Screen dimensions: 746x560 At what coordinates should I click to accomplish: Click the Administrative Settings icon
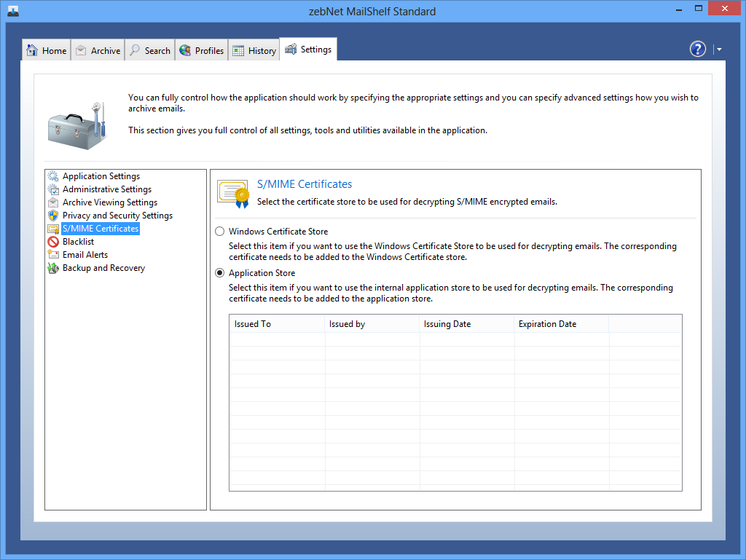tap(53, 189)
